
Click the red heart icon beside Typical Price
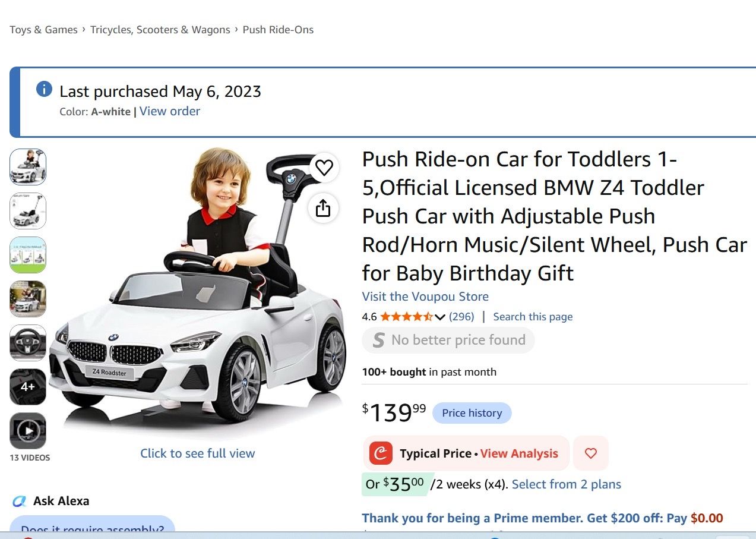click(x=591, y=453)
